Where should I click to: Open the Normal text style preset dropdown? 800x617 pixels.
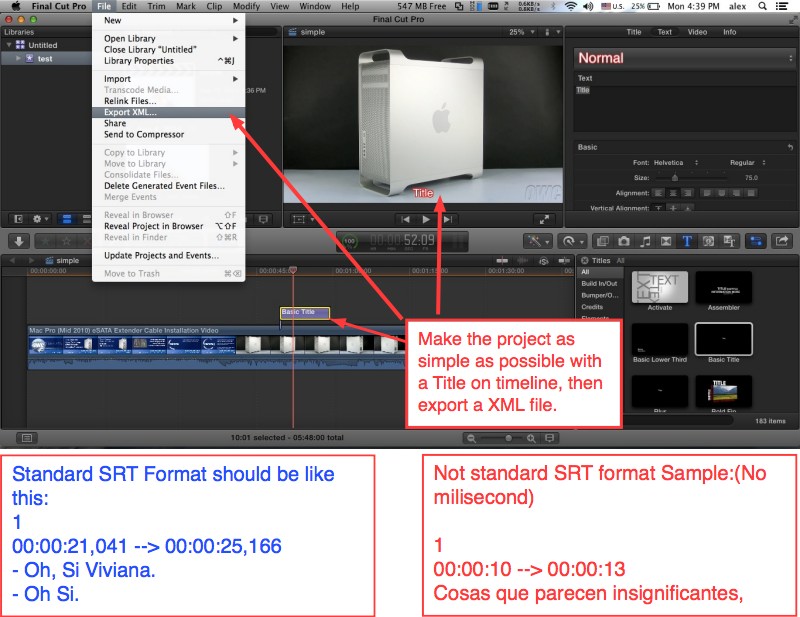(x=684, y=58)
